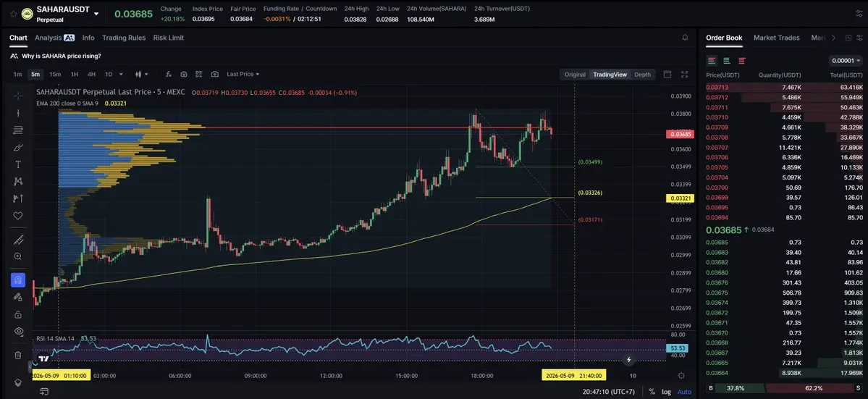Open the Last Price source dropdown

(243, 74)
